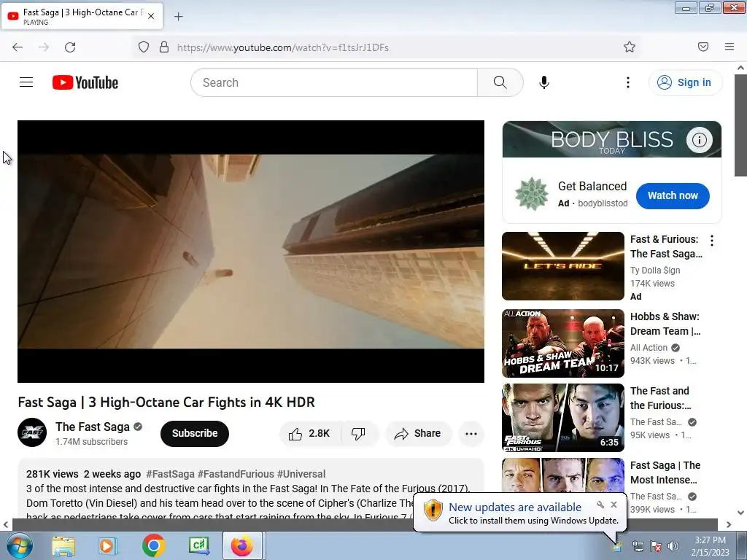Open The Fast and the Furious 6:35 thumbnail

[562, 418]
